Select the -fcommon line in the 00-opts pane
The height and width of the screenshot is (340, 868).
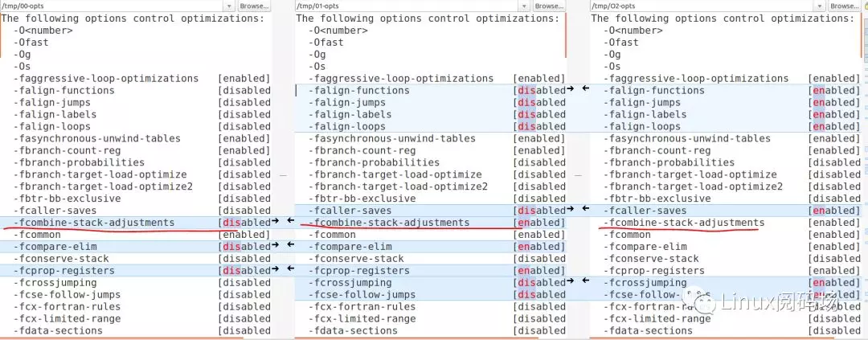coord(136,234)
